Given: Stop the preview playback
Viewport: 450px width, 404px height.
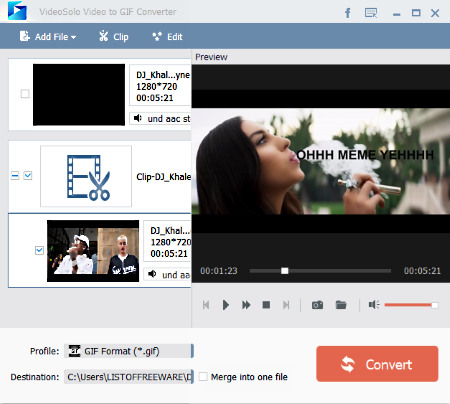Looking at the screenshot, I should [266, 305].
